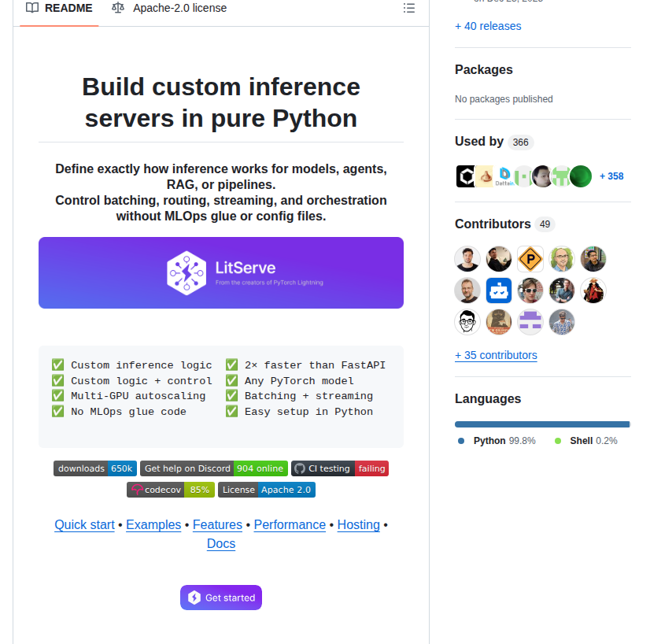
Task: Open the + 40 releases link
Action: [x=488, y=26]
